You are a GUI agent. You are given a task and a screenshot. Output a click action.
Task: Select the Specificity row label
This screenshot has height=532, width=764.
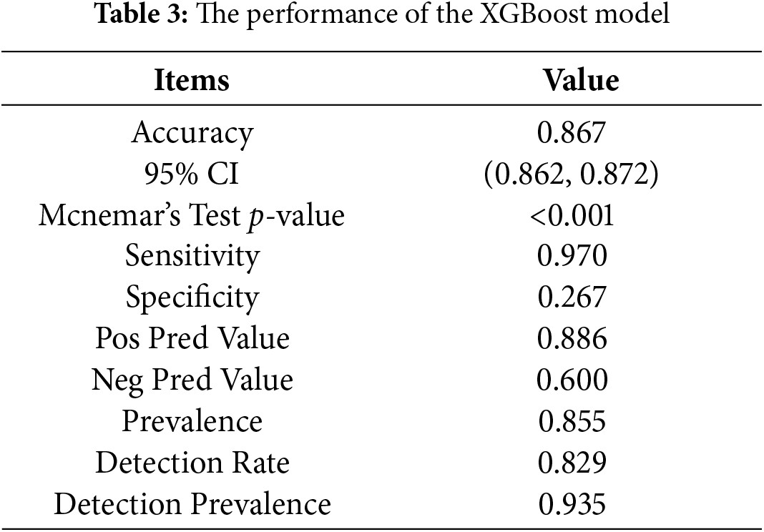192,297
